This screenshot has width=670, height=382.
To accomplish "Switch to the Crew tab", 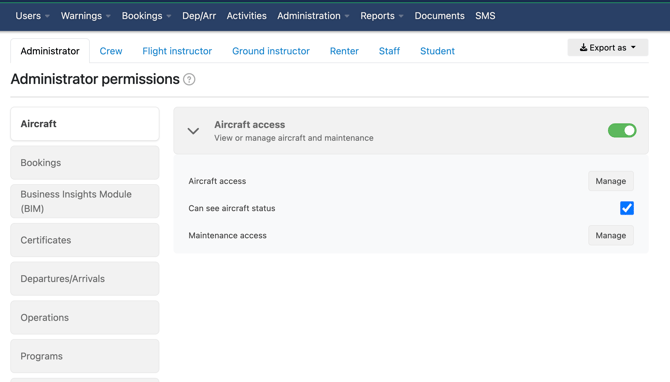I will (x=111, y=51).
